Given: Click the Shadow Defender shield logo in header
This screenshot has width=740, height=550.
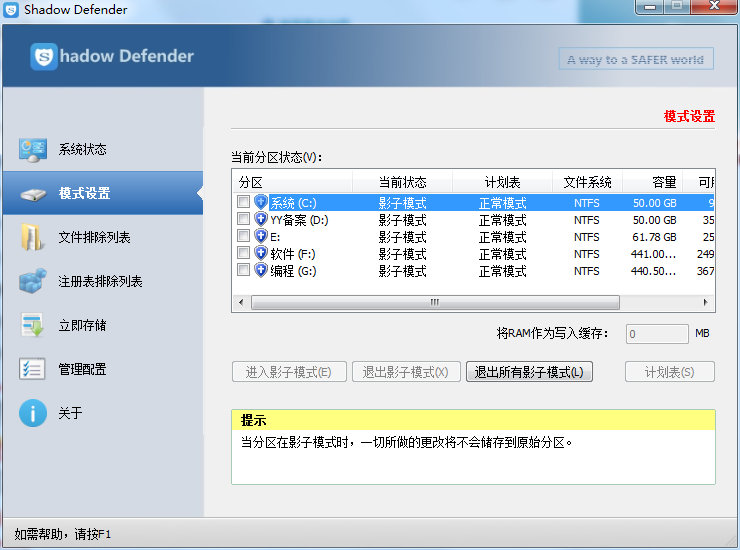Looking at the screenshot, I should (44, 57).
